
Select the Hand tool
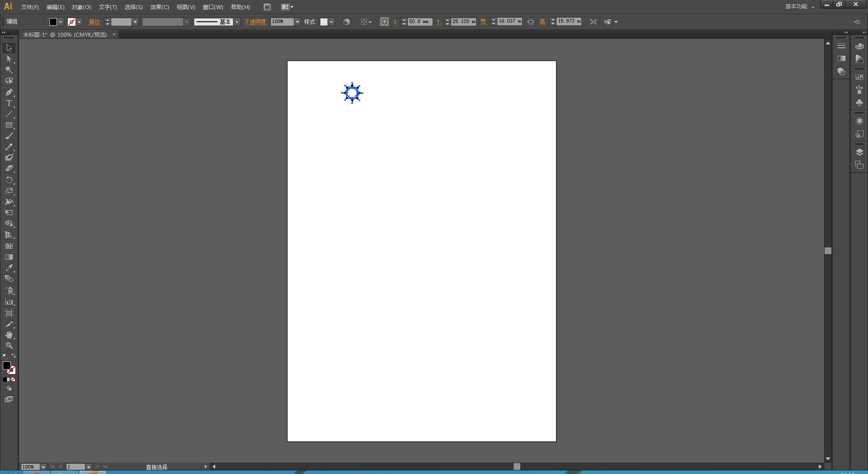coord(9,335)
